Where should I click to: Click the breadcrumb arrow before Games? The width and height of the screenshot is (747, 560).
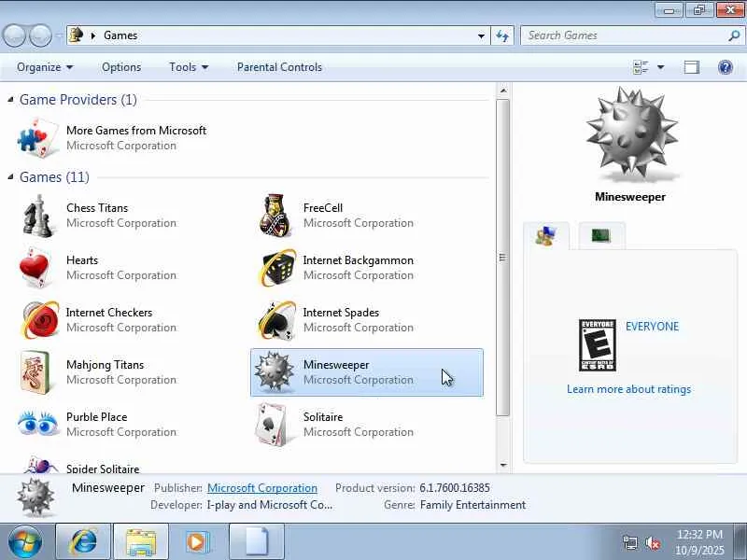[93, 35]
